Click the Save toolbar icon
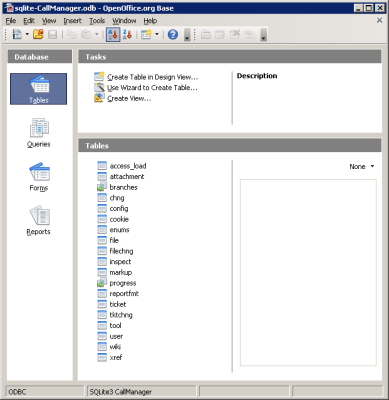This screenshot has width=389, height=400. (53, 34)
